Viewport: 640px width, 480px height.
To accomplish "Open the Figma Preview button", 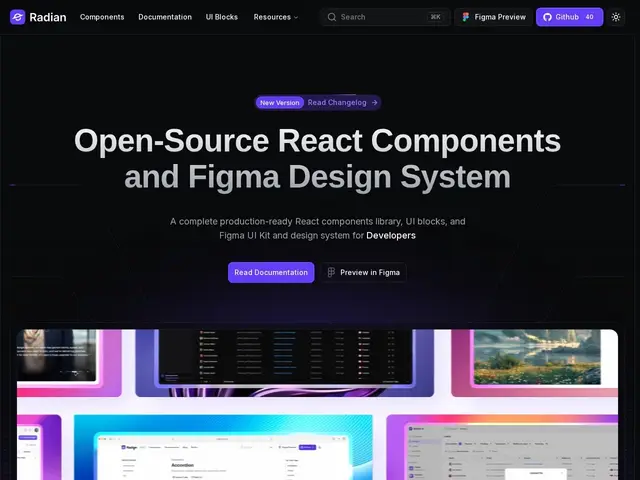I will pos(493,17).
